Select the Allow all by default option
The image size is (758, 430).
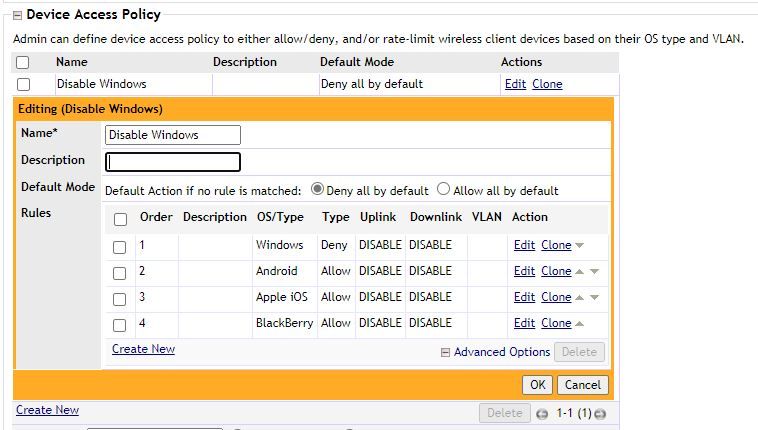[444, 189]
